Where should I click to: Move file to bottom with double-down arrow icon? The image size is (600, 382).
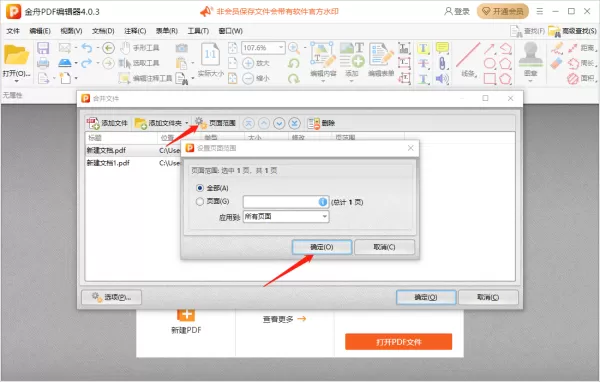coord(295,123)
